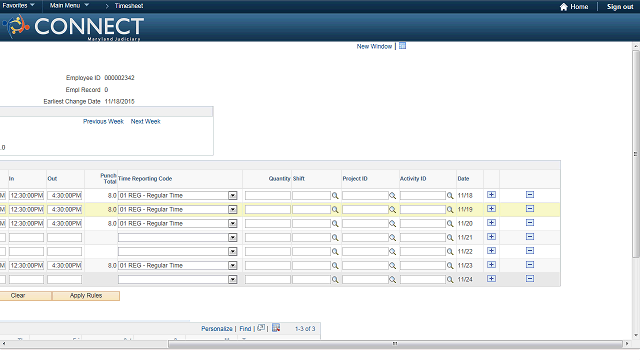This screenshot has height=360, width=640.
Task: Add a row for date 11/19
Action: (x=491, y=209)
